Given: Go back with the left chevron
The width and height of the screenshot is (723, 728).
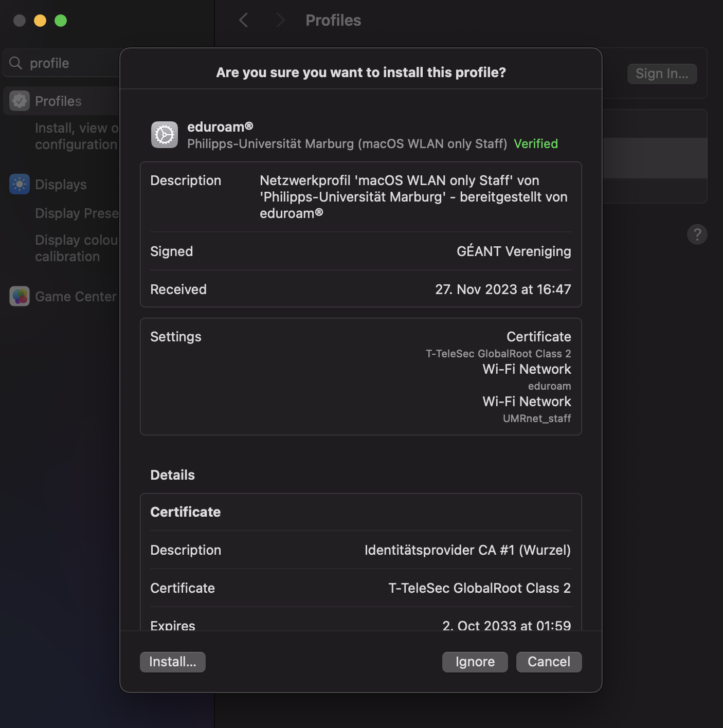Looking at the screenshot, I should pyautogui.click(x=244, y=21).
